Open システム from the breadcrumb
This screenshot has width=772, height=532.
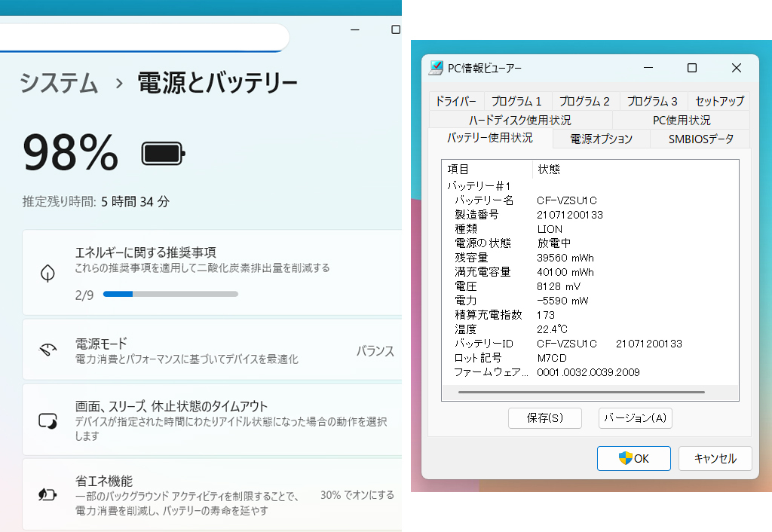tap(59, 85)
